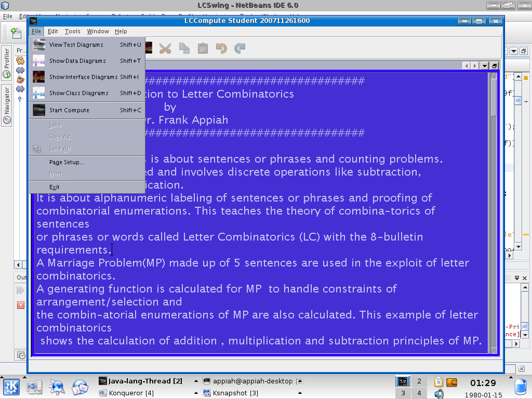Screen dimensions: 532x399
Task: Launch Konqueror web browser from panel icon
Action: click(x=57, y=387)
